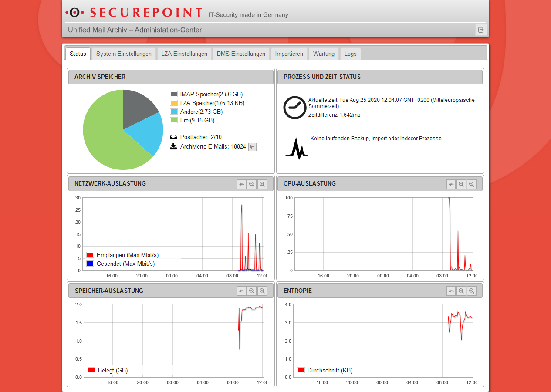The image size is (551, 392).
Task: Click the Prozess und Zeit Status header
Action: [380, 77]
